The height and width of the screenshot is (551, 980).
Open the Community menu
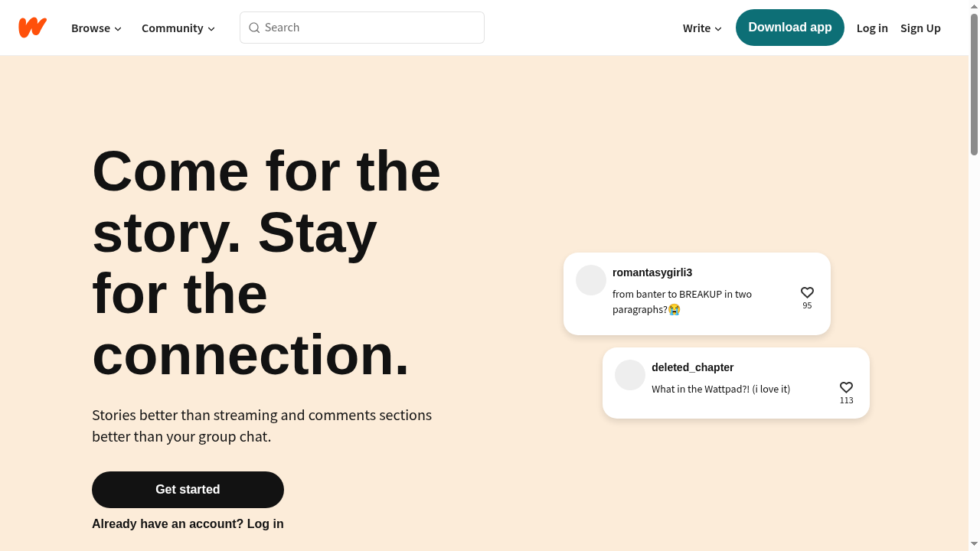coord(172,28)
